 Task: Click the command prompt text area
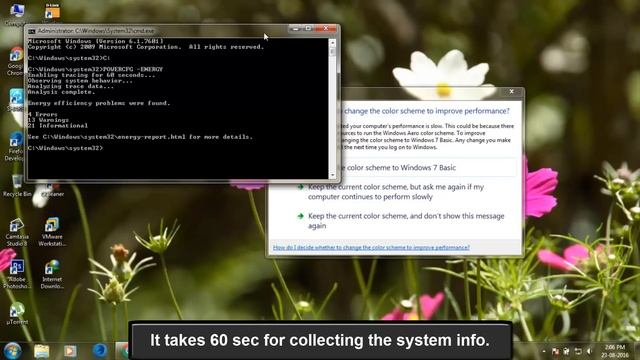pos(178,108)
